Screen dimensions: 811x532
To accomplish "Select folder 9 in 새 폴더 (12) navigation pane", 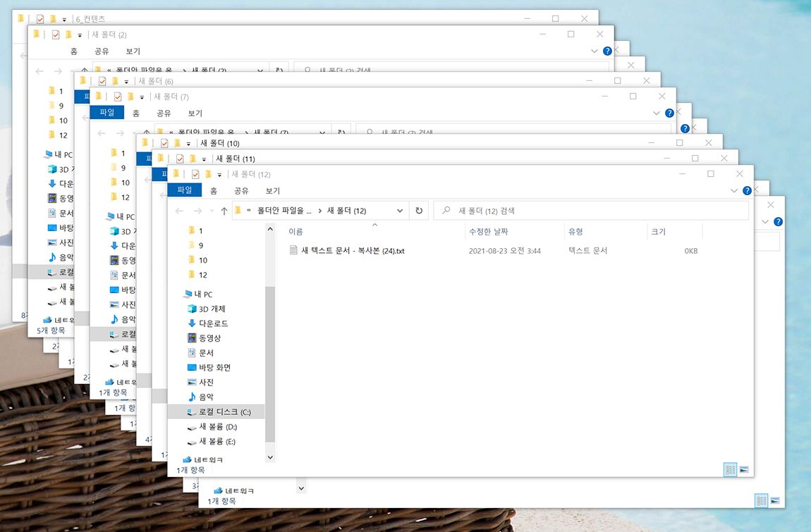I will coord(201,246).
